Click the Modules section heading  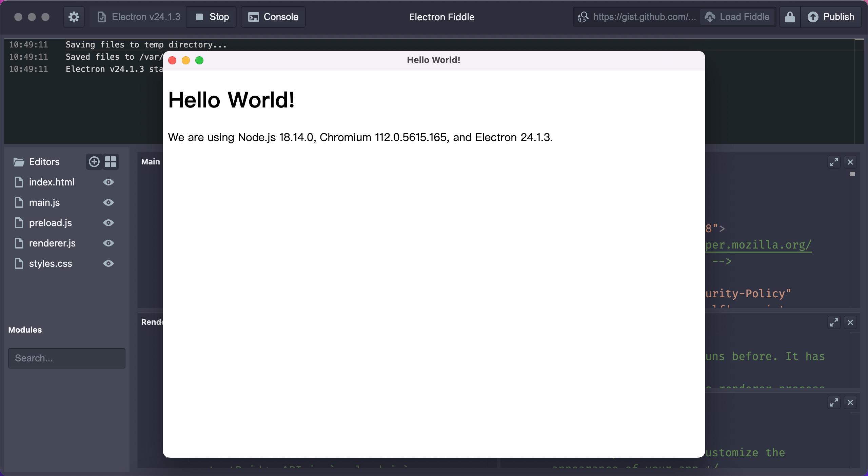[25, 330]
